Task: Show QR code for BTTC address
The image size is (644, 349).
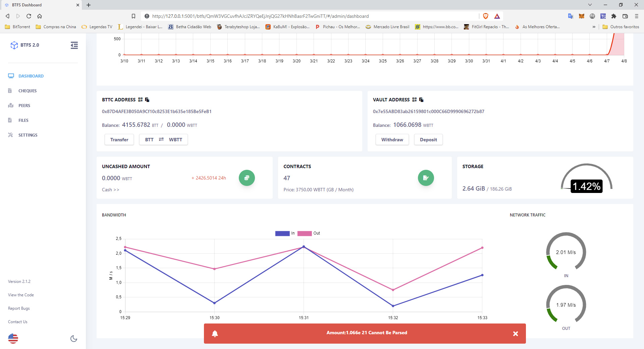Action: pyautogui.click(x=140, y=100)
